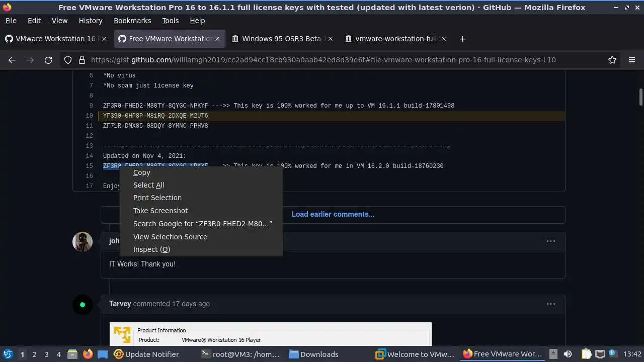The height and width of the screenshot is (362, 644).
Task: Click the page vertical scrollbar thumb
Action: pos(640,97)
